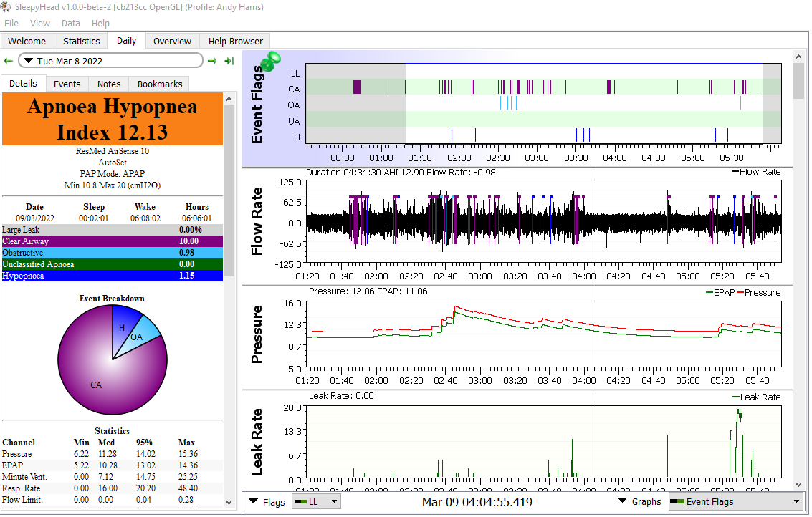Viewport: 812px width, 517px height.
Task: Open the Data menu
Action: pyautogui.click(x=71, y=24)
